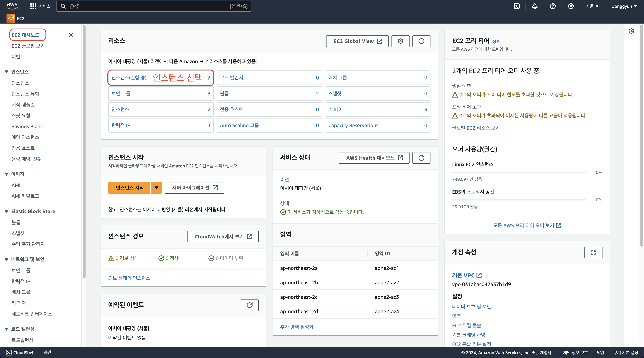This screenshot has height=358, width=644.
Task: Open the Donggyun account menu
Action: point(624,6)
